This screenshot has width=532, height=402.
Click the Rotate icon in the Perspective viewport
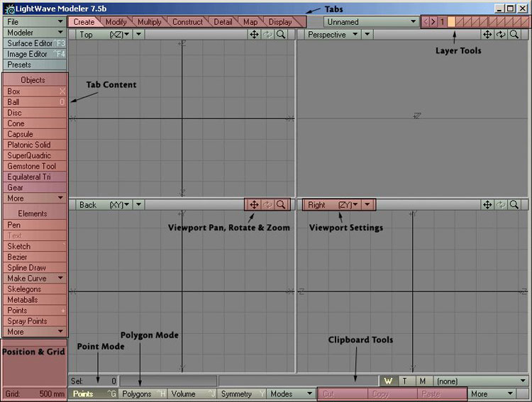pyautogui.click(x=501, y=34)
